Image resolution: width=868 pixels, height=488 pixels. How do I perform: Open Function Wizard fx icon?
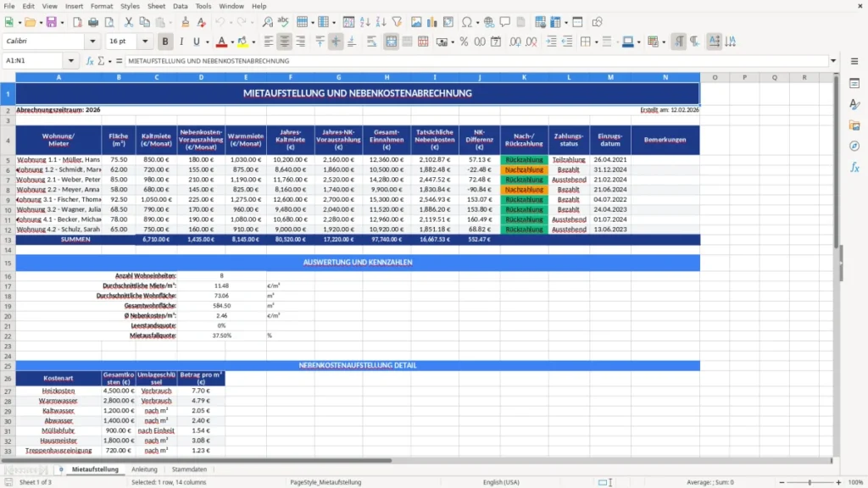(90, 61)
